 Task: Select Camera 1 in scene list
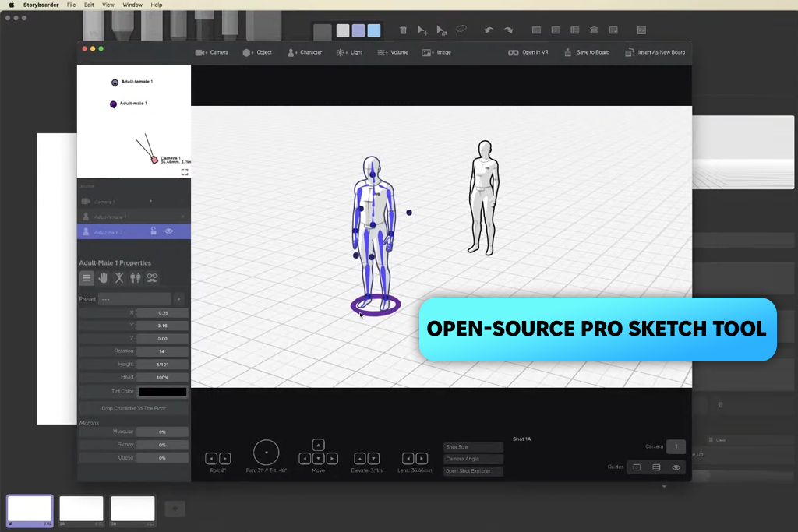click(x=133, y=202)
